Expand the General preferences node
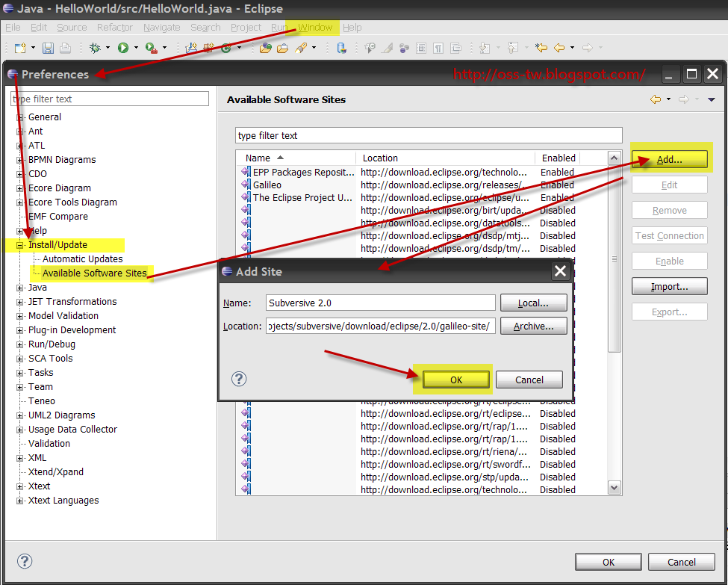Image resolution: width=728 pixels, height=585 pixels. point(19,117)
